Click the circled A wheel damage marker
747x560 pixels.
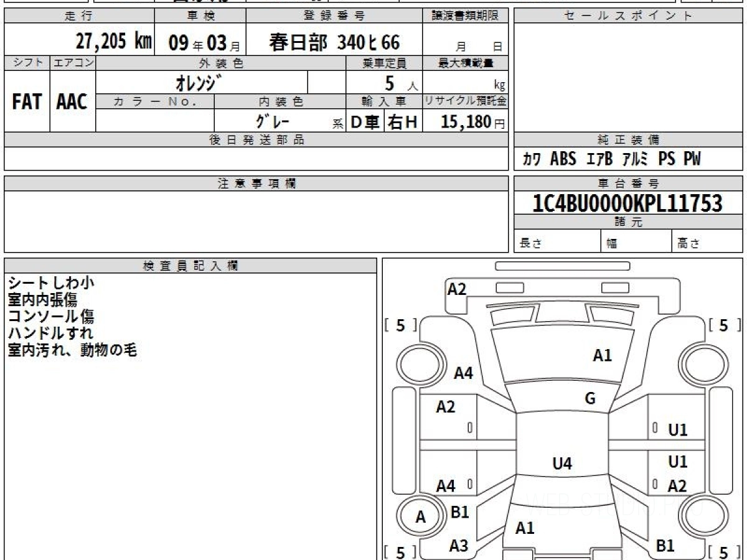point(421,517)
